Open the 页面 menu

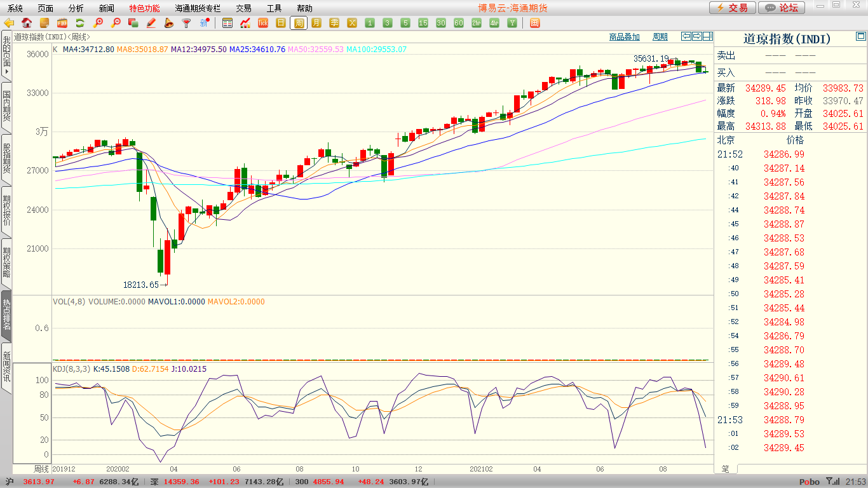point(46,8)
